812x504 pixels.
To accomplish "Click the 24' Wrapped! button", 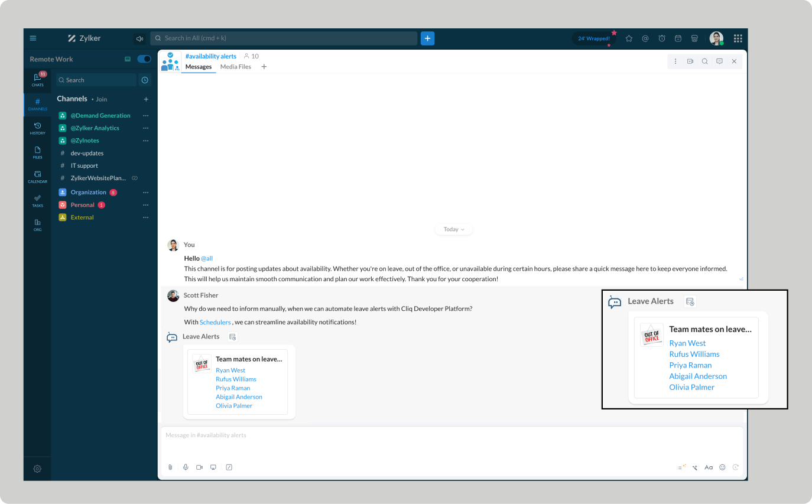I will [594, 38].
